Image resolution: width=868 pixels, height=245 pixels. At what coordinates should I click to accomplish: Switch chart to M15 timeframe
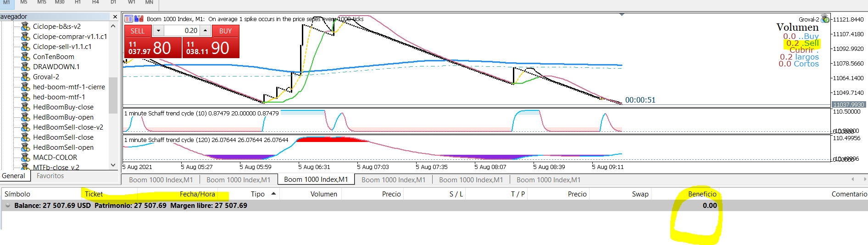42,2
